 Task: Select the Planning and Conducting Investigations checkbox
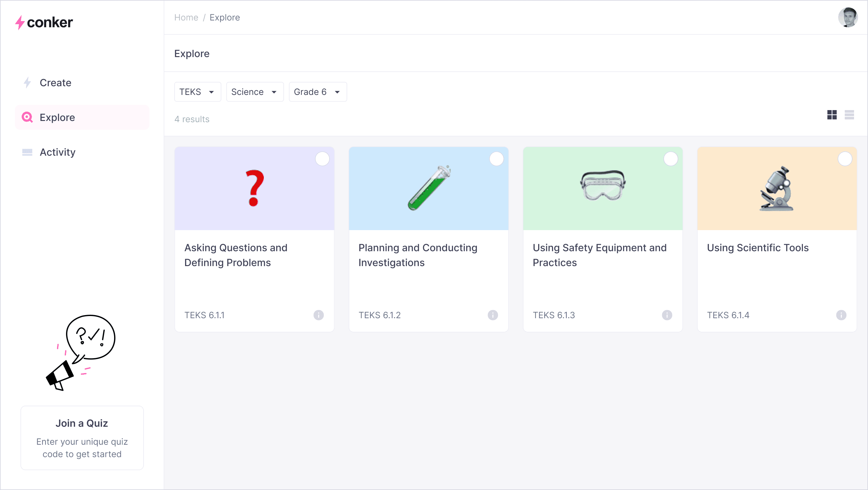coord(496,159)
